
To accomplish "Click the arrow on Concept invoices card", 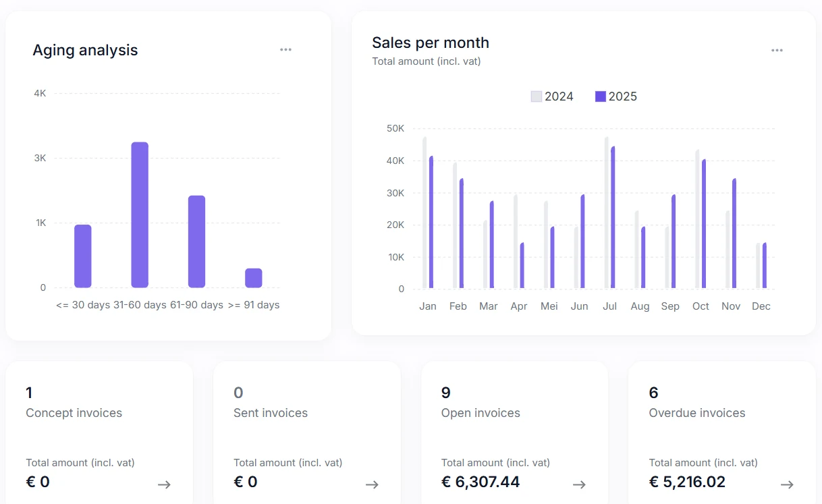I will point(164,484).
